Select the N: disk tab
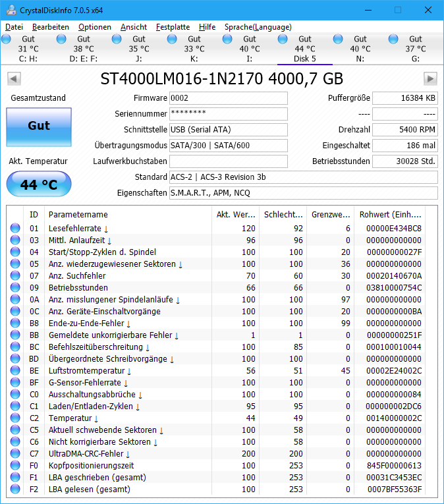The width and height of the screenshot is (444, 504). (360, 49)
